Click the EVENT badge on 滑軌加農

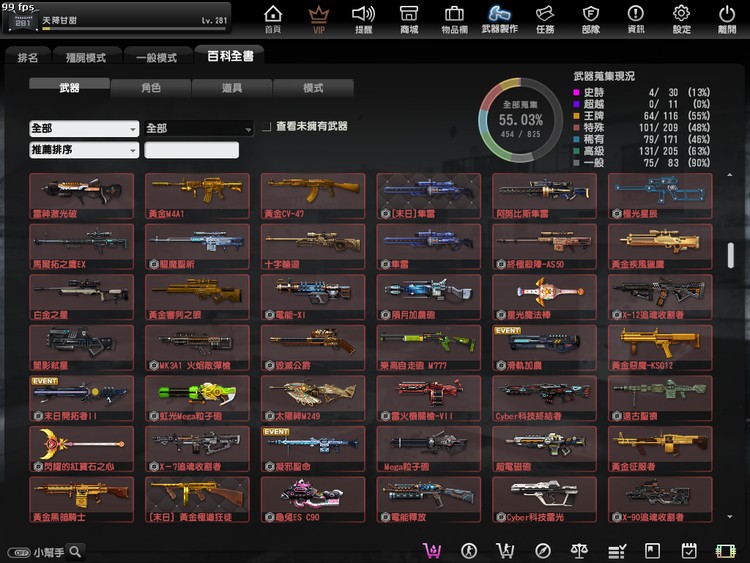(x=508, y=331)
